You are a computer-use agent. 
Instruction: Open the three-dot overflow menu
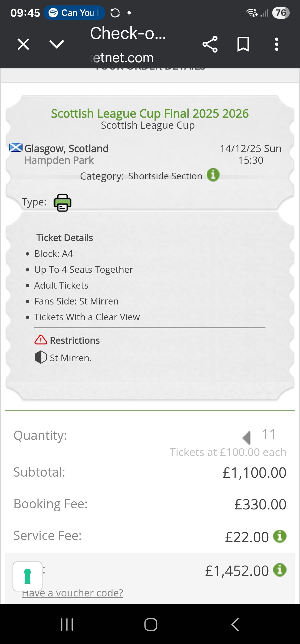(x=276, y=44)
